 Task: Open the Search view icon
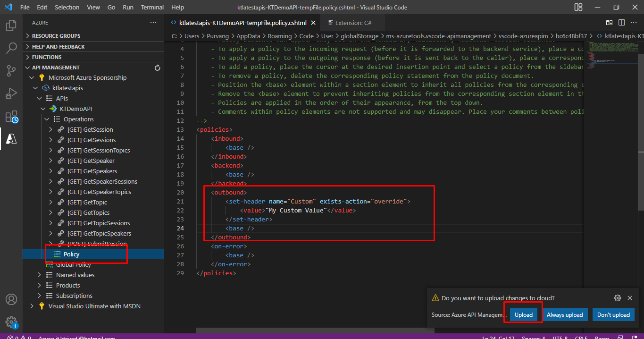[11, 48]
